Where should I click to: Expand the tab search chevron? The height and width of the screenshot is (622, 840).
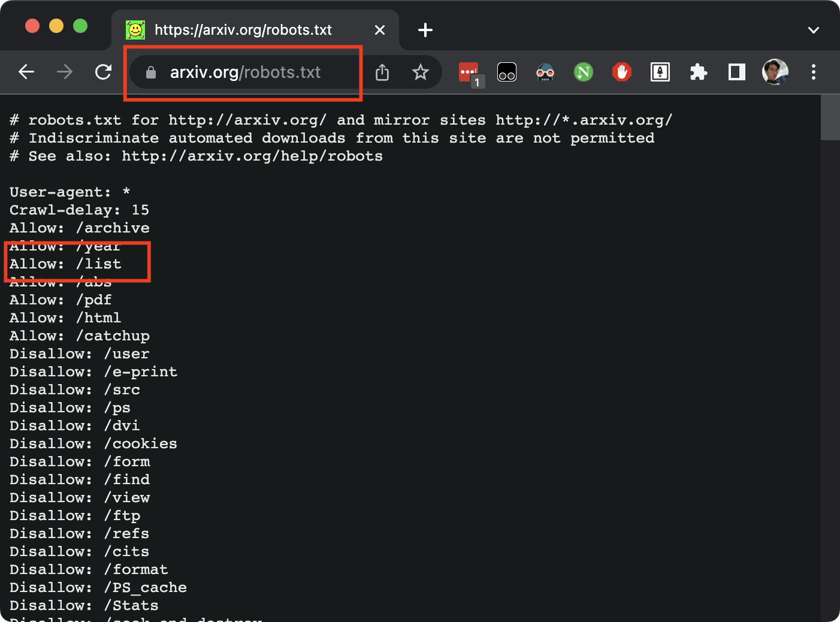[814, 30]
